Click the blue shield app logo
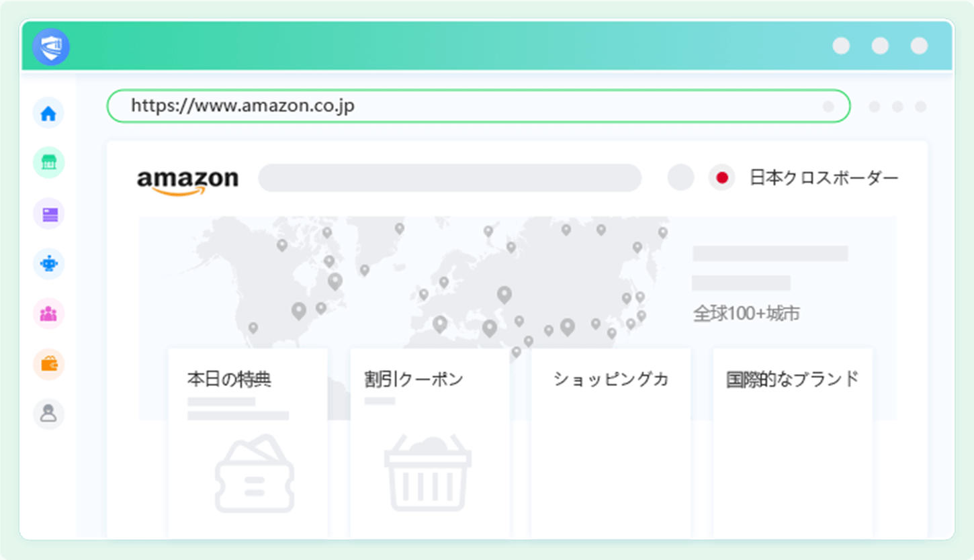Viewport: 974px width, 560px height. click(x=51, y=47)
